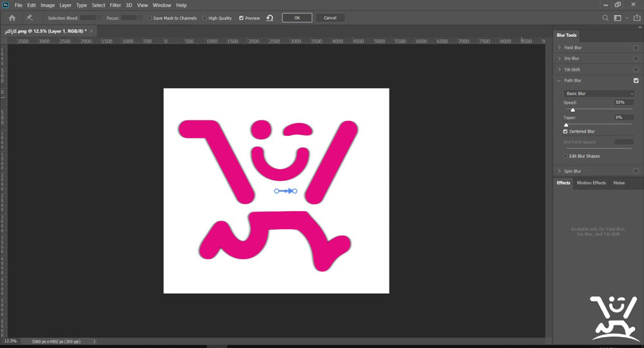Open the Type menu
This screenshot has height=348, width=644.
[81, 5]
